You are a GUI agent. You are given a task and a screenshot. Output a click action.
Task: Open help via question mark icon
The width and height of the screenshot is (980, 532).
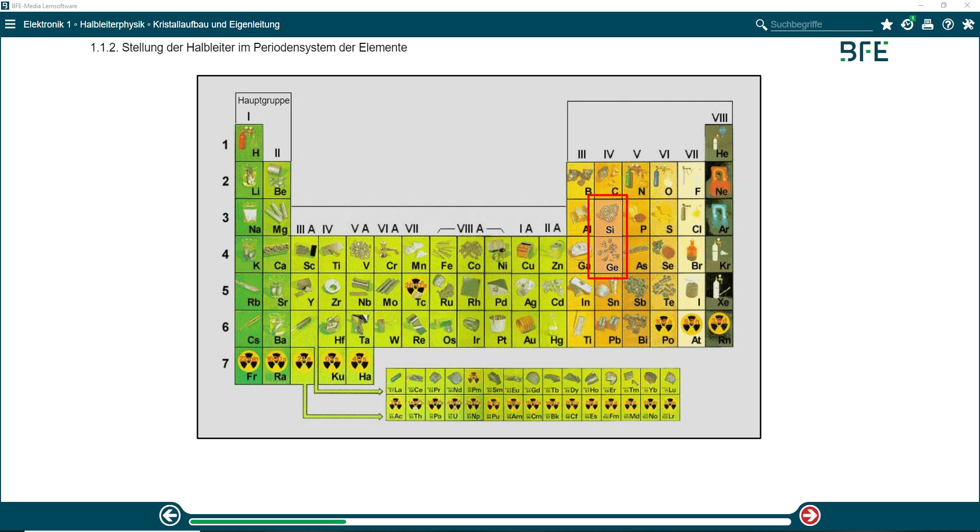tap(948, 24)
